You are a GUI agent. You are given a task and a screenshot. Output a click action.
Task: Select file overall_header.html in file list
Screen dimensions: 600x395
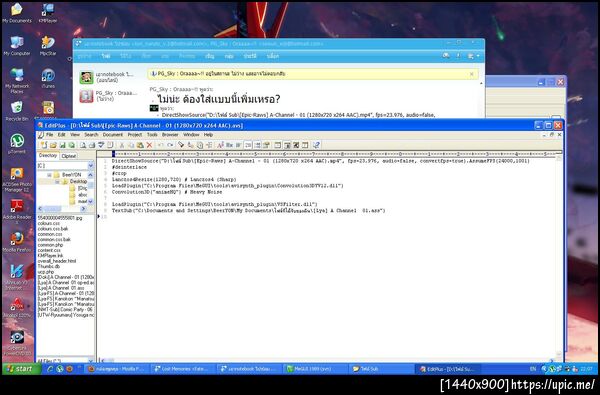click(x=57, y=261)
